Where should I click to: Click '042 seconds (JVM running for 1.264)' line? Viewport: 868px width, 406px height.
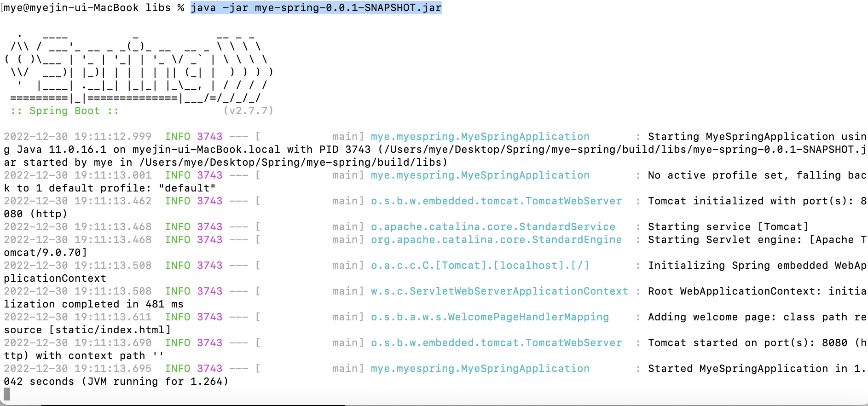pyautogui.click(x=116, y=382)
